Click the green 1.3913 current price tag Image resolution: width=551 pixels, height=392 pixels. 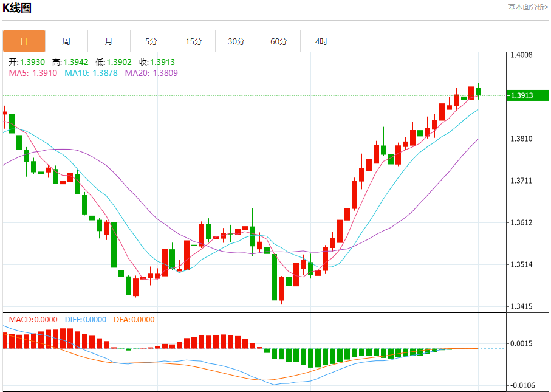pyautogui.click(x=527, y=95)
